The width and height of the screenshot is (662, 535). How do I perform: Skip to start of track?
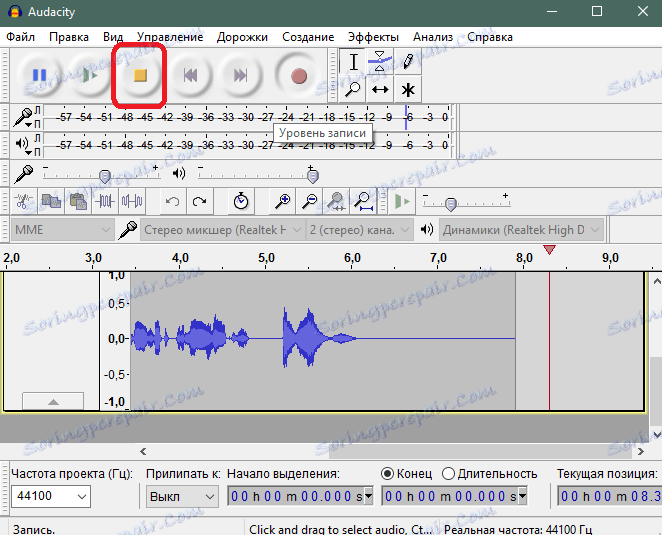(190, 76)
